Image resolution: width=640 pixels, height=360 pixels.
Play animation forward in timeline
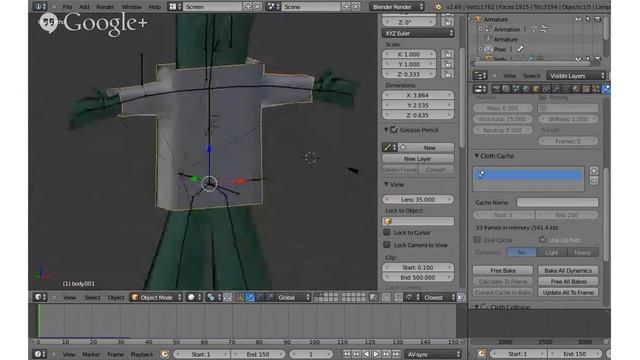pos(376,354)
